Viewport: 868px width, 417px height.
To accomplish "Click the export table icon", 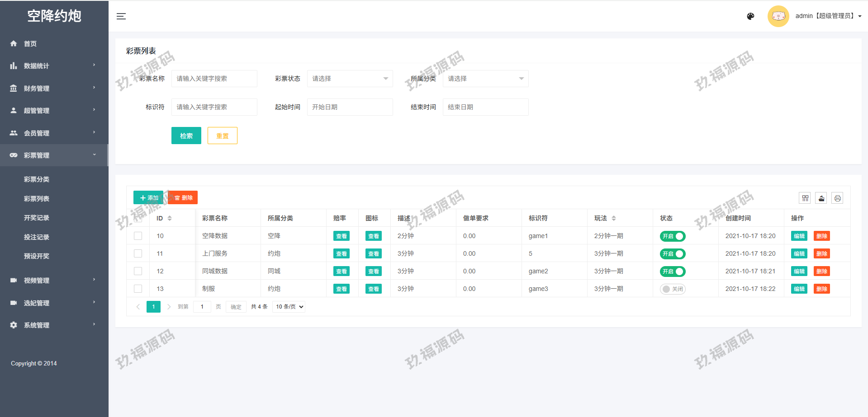I will point(821,198).
